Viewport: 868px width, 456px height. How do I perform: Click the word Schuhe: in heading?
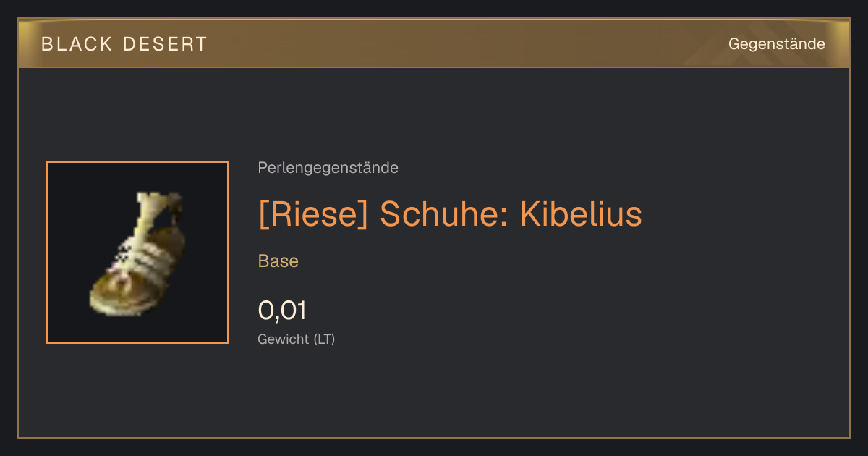443,214
